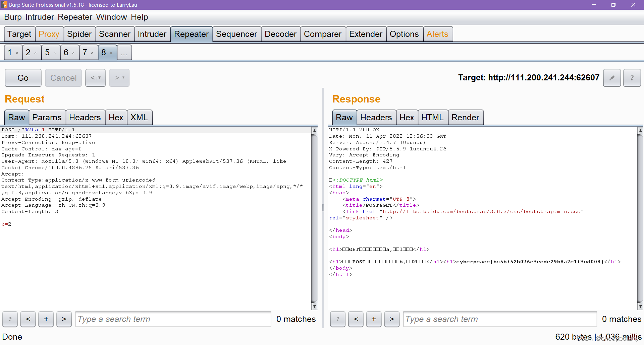644x345 pixels.
Task: Close repeater tab 6 with its x
Action: [x=73, y=53]
